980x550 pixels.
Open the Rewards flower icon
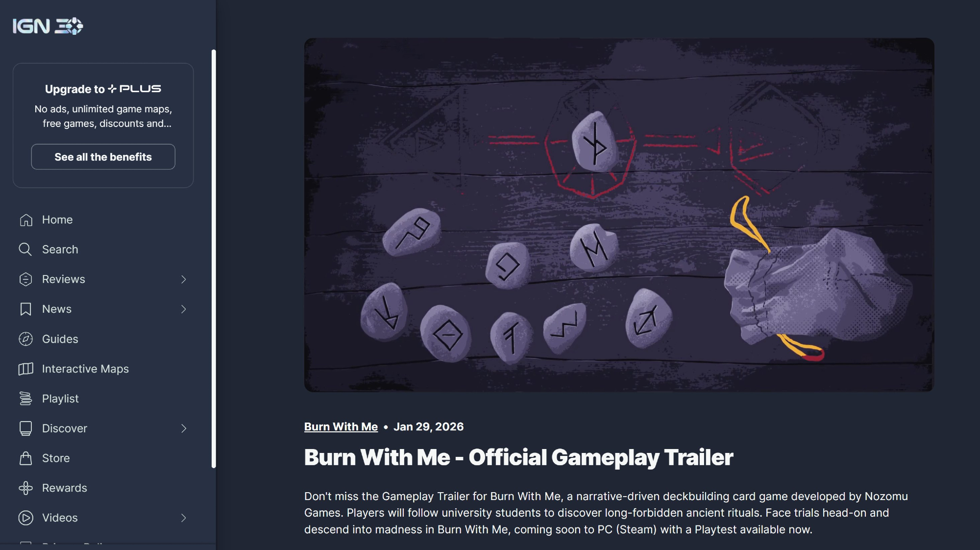pyautogui.click(x=25, y=488)
